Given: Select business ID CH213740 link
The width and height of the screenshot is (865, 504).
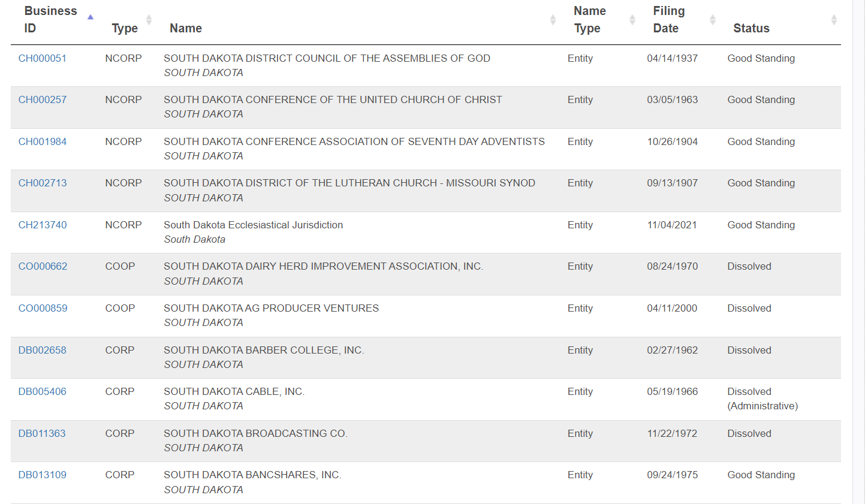Looking at the screenshot, I should [x=43, y=225].
